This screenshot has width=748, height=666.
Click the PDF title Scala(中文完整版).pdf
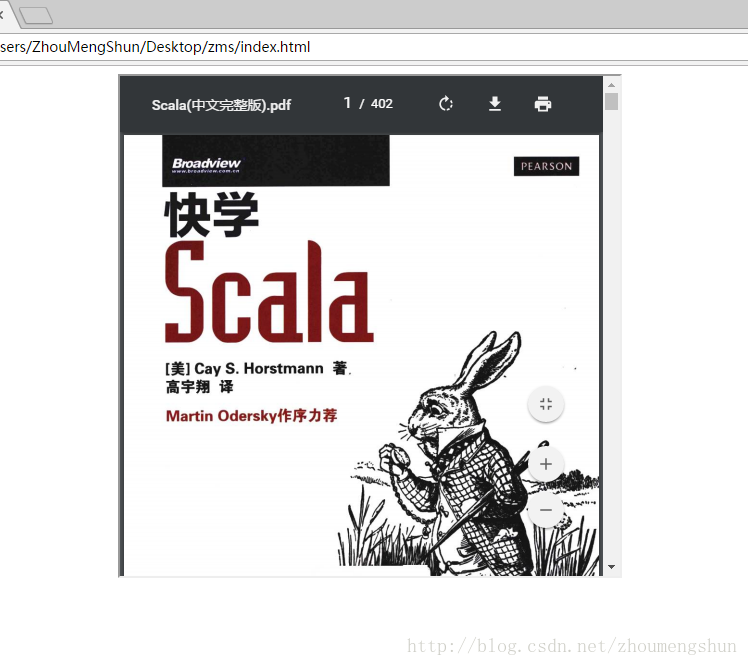coord(221,105)
